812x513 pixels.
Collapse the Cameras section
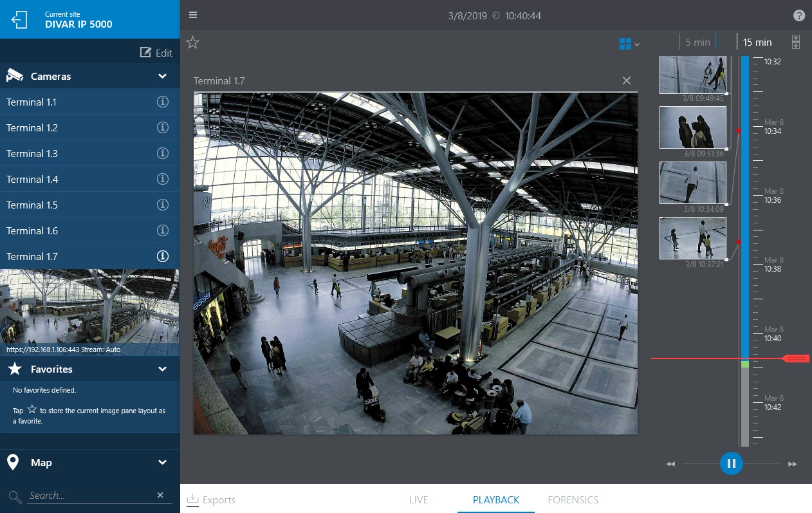[162, 76]
